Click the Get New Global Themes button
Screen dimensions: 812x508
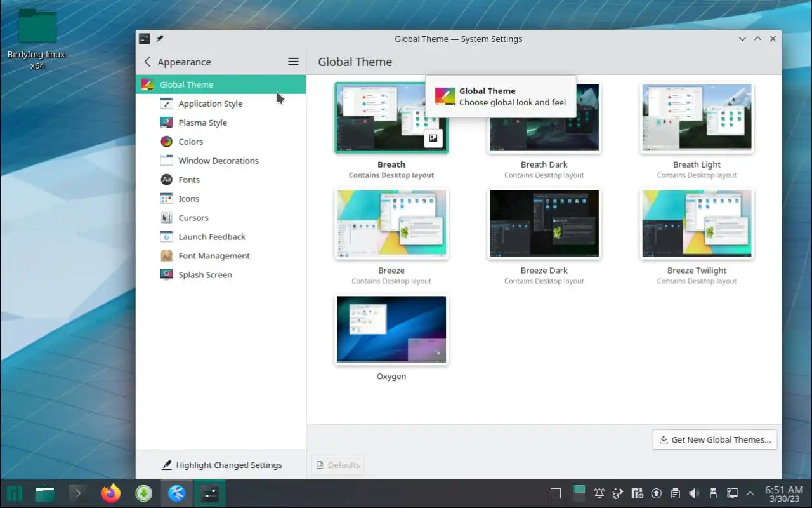(x=715, y=439)
